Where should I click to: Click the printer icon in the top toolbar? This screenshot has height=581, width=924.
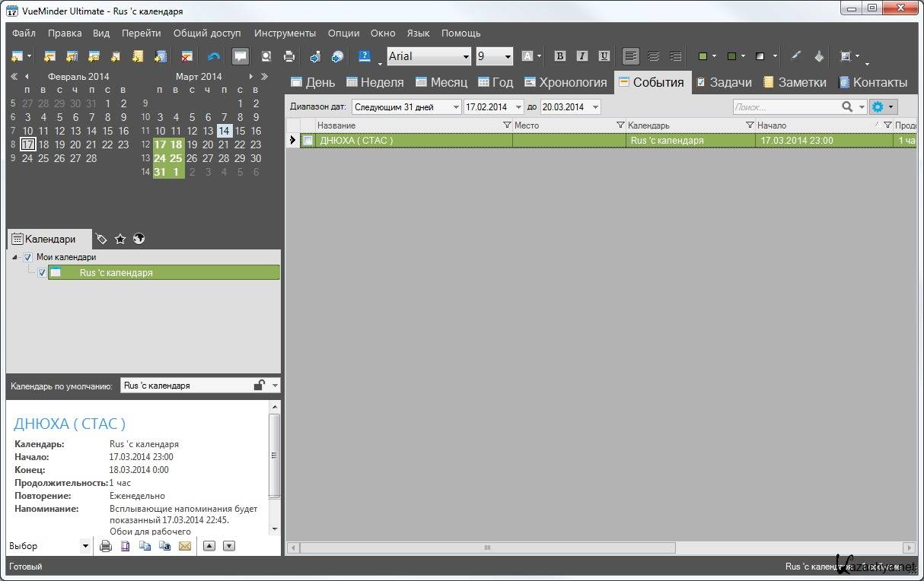pos(289,56)
